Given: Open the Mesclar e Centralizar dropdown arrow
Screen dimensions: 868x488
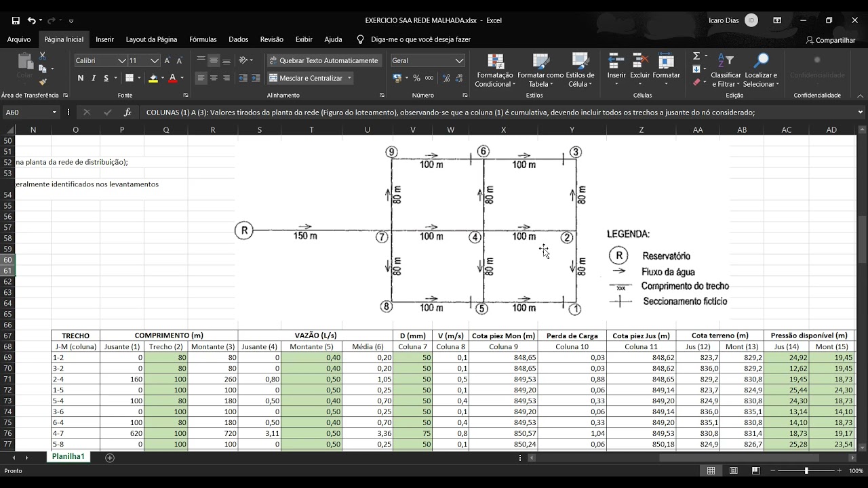Looking at the screenshot, I should point(350,78).
